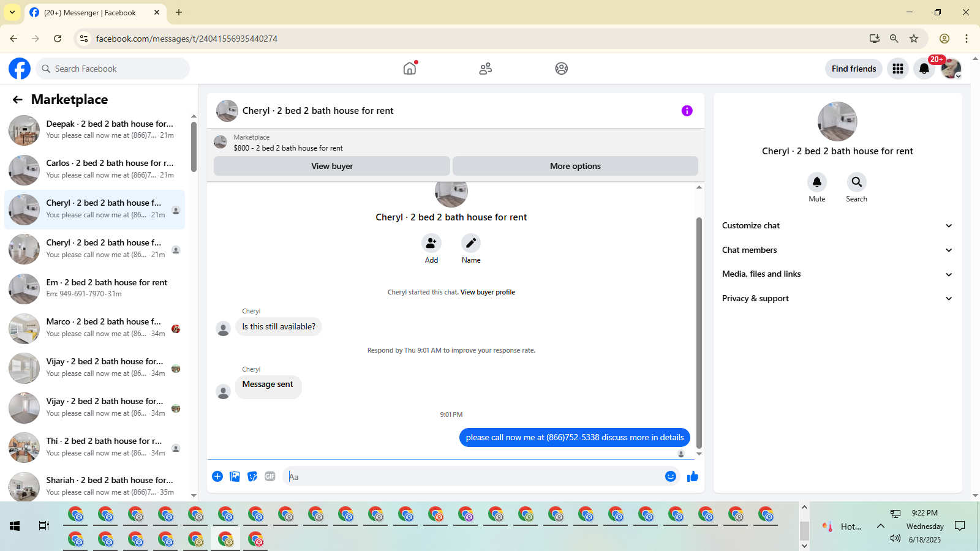Reload the page
Image resolution: width=980 pixels, height=551 pixels.
click(x=58, y=39)
